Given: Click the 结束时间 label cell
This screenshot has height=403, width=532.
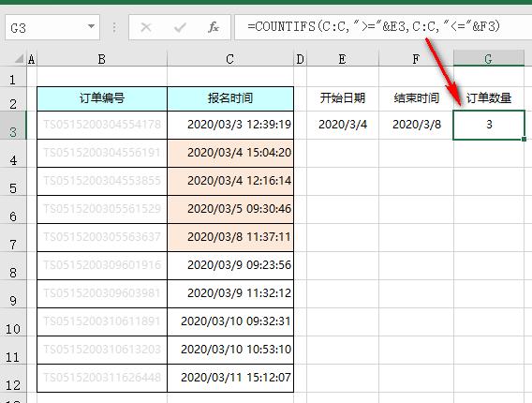Looking at the screenshot, I should [x=416, y=98].
